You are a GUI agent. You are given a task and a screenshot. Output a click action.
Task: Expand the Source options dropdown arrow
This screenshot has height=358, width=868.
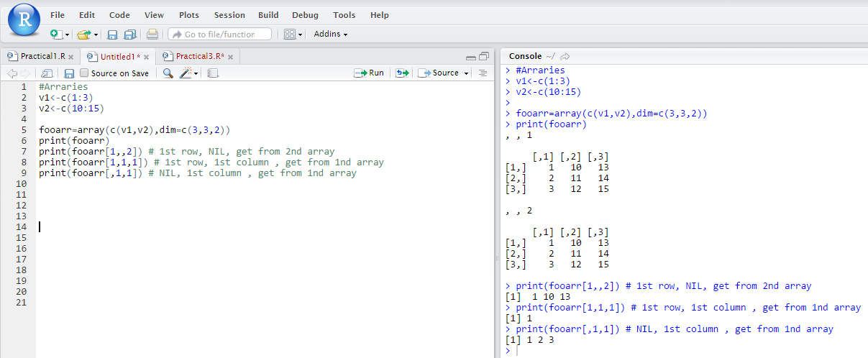coord(466,73)
